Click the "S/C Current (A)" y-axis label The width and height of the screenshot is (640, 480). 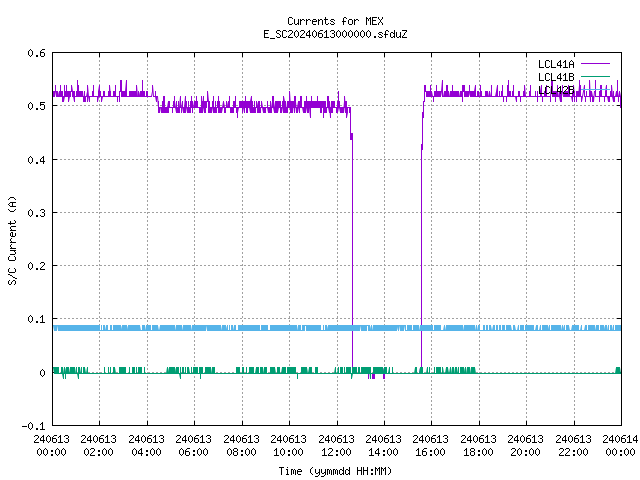coord(12,240)
